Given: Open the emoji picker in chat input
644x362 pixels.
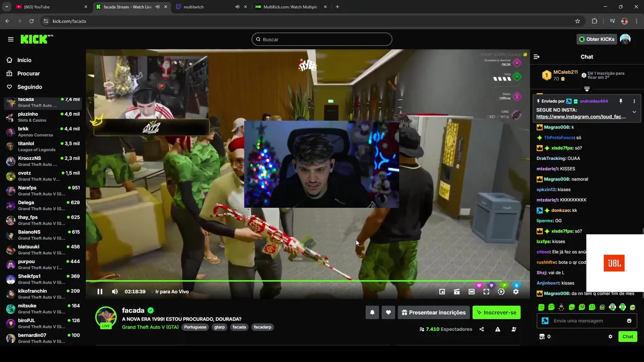Looking at the screenshot, I should 629,321.
